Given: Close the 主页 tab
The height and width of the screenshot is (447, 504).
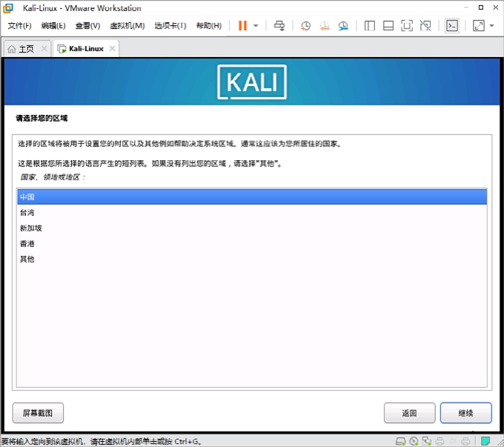Looking at the screenshot, I should pyautogui.click(x=44, y=49).
